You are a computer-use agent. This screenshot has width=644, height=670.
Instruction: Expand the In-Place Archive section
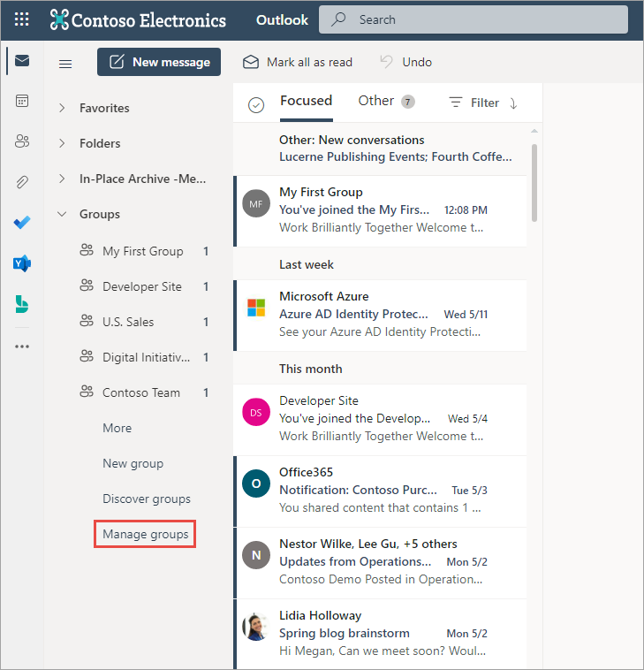[62, 179]
